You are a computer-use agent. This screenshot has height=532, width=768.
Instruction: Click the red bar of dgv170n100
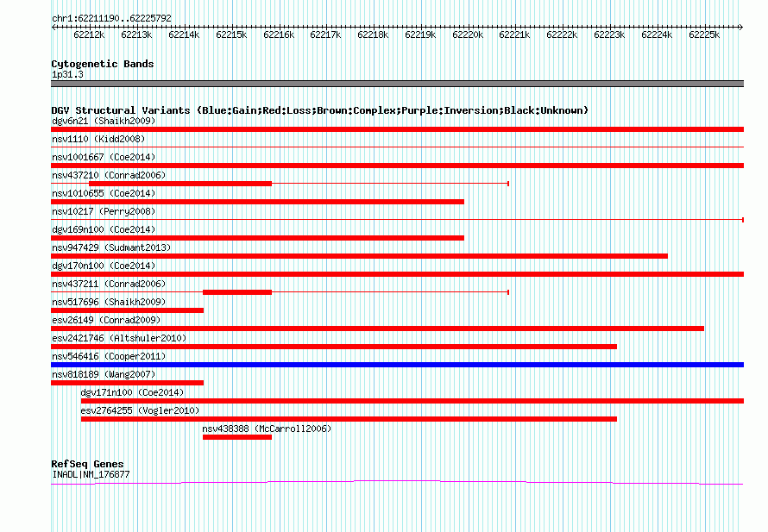pyautogui.click(x=397, y=274)
